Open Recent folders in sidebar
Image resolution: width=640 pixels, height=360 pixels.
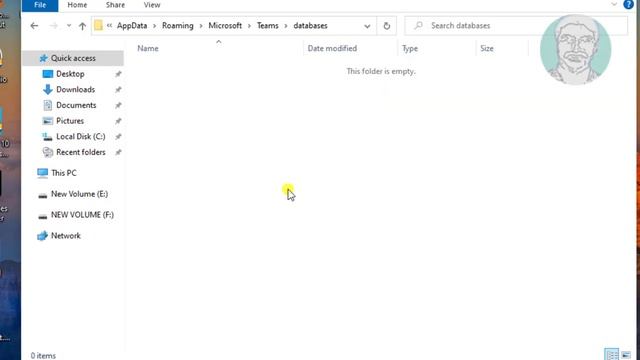[81, 152]
